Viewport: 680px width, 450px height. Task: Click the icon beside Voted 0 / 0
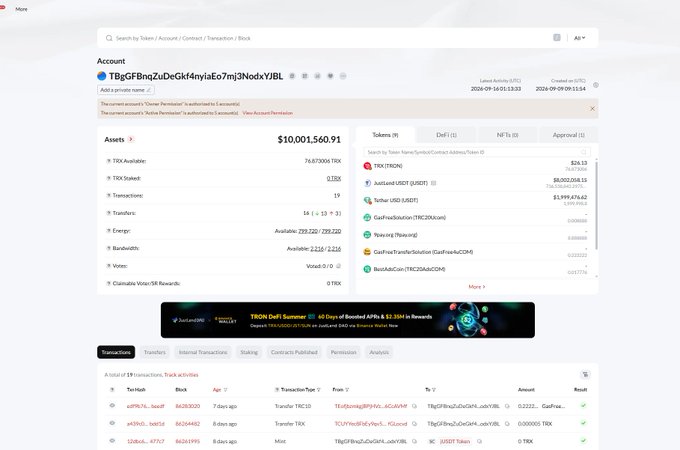click(338, 266)
